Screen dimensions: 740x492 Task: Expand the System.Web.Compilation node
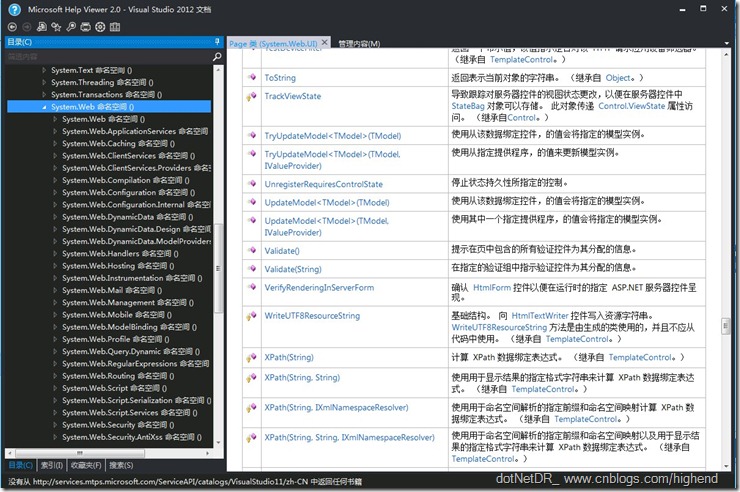coord(55,180)
